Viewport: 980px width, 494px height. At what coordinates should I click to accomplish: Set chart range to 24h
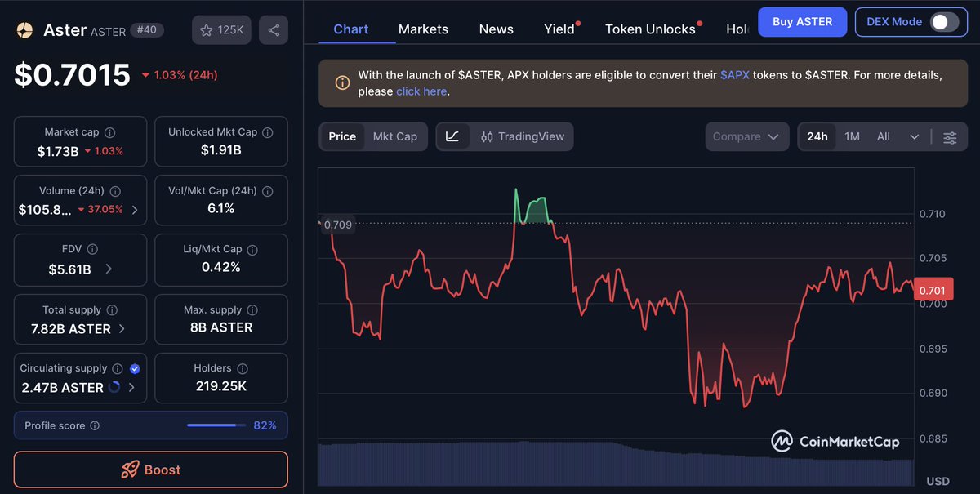point(817,137)
